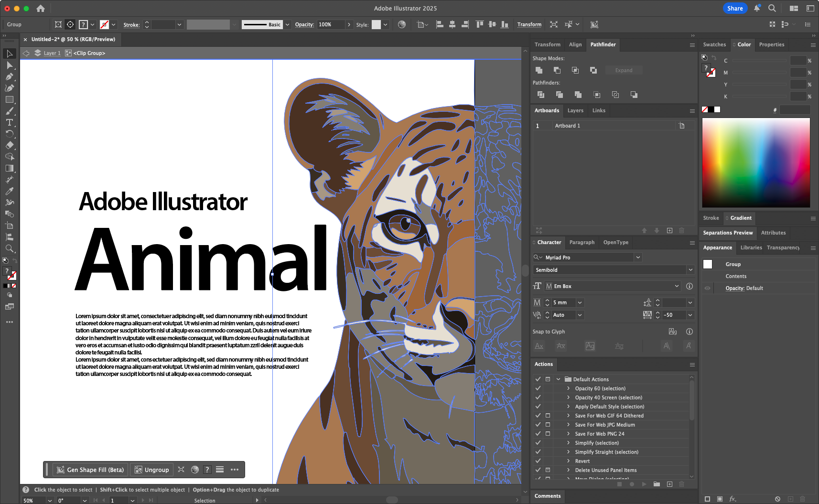819x504 pixels.
Task: Toggle checkmark for Default Actions set
Action: pyautogui.click(x=538, y=379)
